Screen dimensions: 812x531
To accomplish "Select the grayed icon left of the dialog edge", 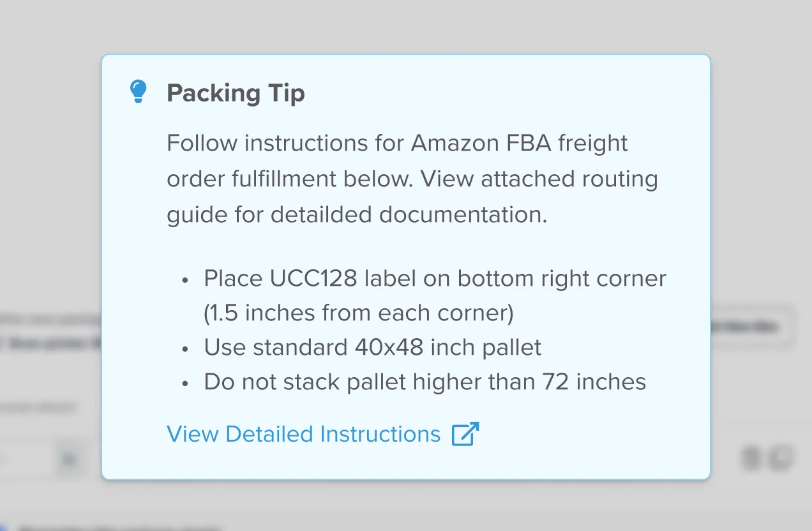I will pos(68,460).
